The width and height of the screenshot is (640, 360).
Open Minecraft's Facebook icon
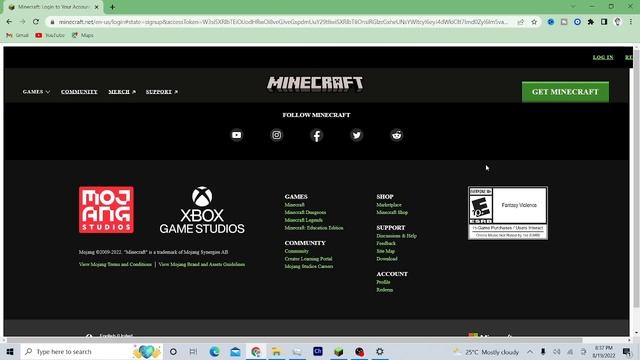316,135
